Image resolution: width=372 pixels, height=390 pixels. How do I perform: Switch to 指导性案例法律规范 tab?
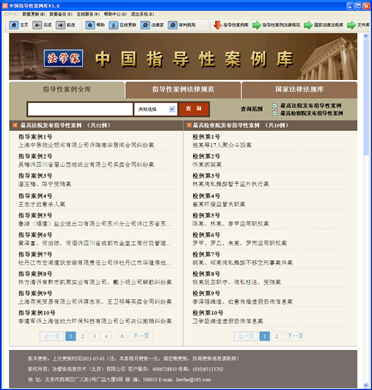point(183,89)
